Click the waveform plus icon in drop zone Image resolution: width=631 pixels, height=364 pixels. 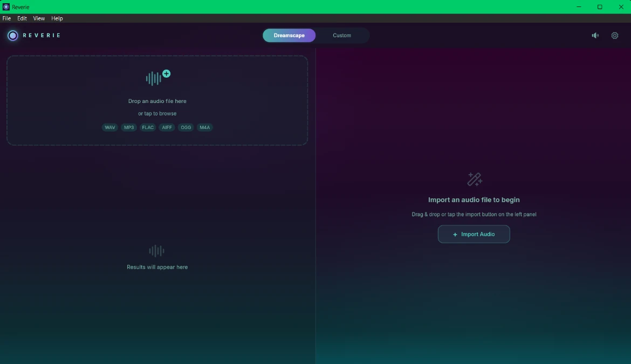pos(157,78)
